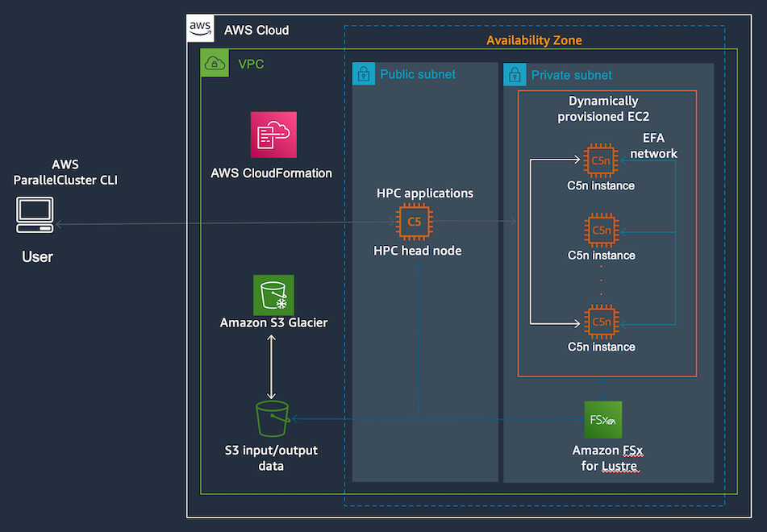Select the "AWS CloudFormation" caption
The image size is (767, 532).
(x=271, y=173)
